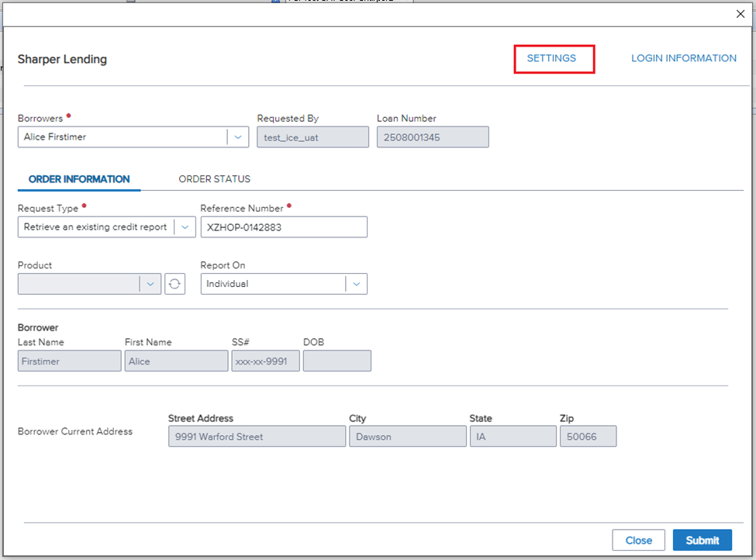Click the Submit button
Screen dimensions: 756x560
click(702, 541)
